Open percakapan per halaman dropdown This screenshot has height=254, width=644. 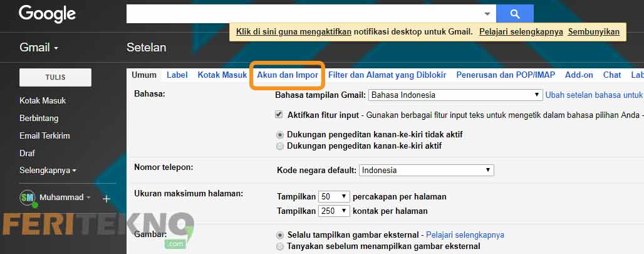pyautogui.click(x=334, y=196)
